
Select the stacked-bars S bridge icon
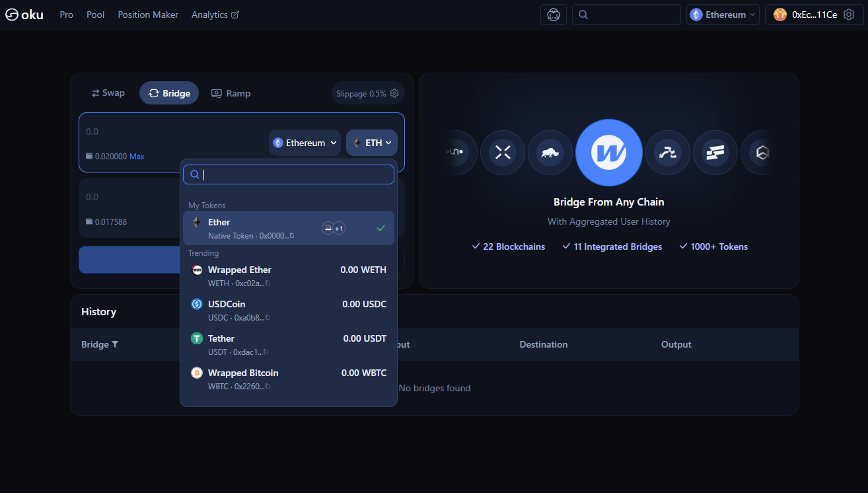tap(715, 153)
